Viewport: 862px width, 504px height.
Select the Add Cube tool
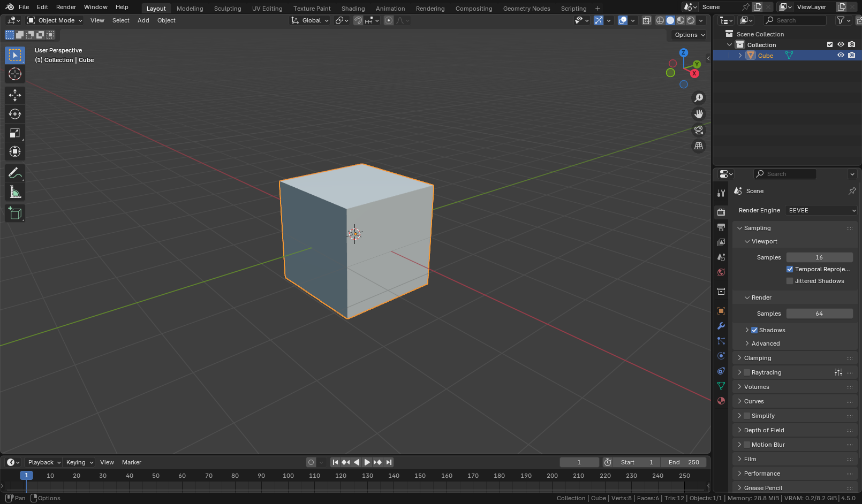15,213
